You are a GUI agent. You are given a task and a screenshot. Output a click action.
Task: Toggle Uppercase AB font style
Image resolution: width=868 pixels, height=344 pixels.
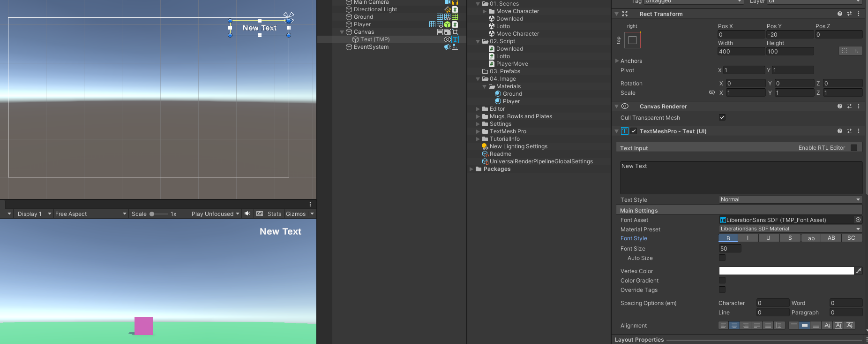(831, 238)
